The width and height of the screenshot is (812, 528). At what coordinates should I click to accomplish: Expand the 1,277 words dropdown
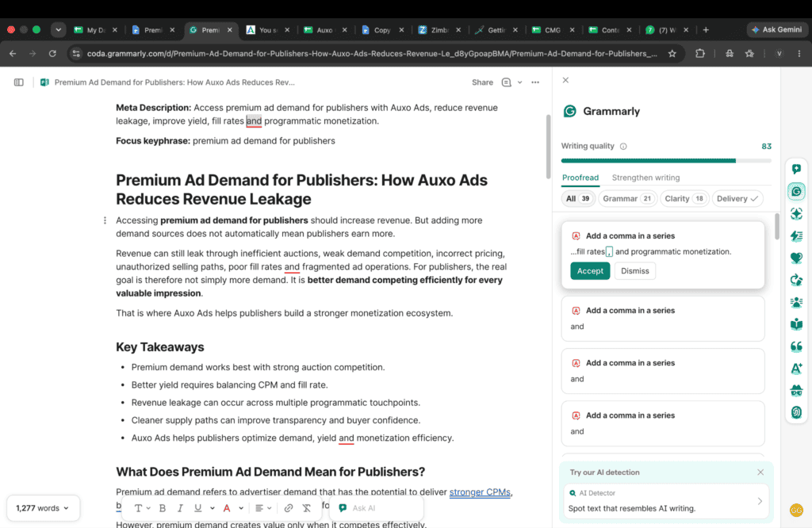click(43, 508)
